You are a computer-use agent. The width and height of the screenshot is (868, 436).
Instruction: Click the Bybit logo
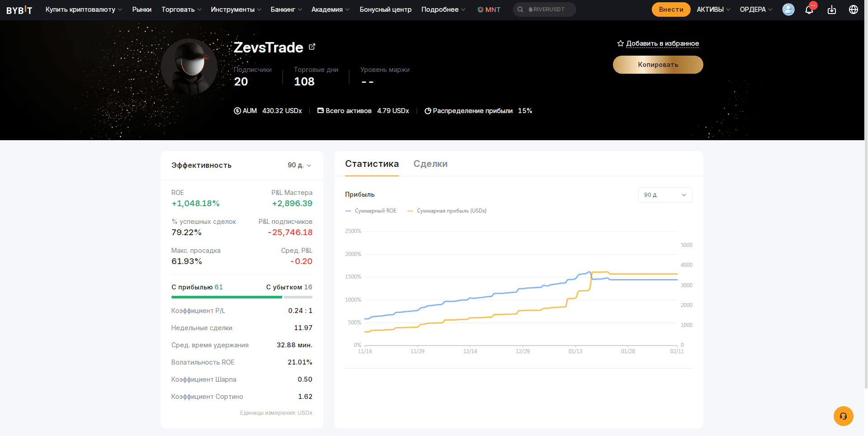tap(19, 9)
